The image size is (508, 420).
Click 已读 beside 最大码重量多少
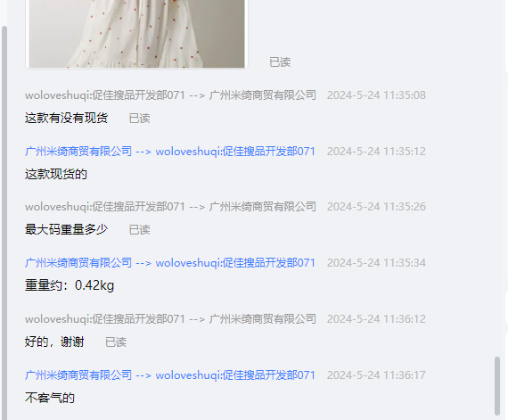coord(139,230)
